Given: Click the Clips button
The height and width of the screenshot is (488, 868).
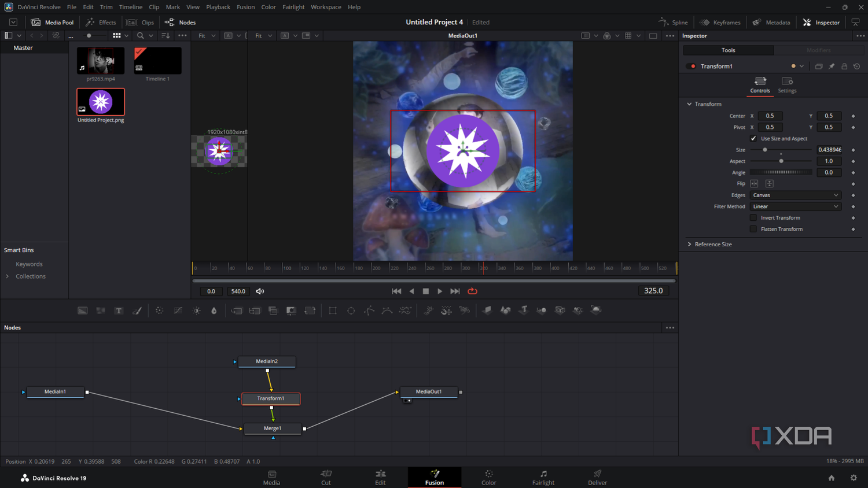Looking at the screenshot, I should (x=141, y=23).
